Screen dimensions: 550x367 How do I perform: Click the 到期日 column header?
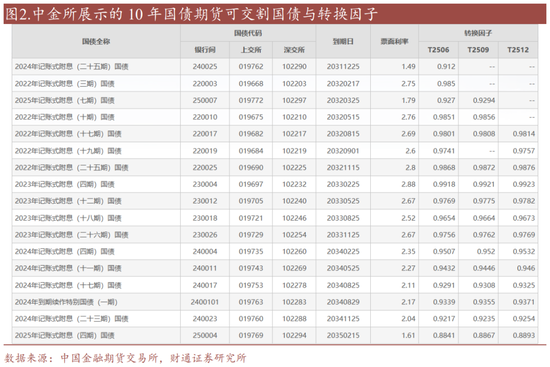[x=343, y=41]
